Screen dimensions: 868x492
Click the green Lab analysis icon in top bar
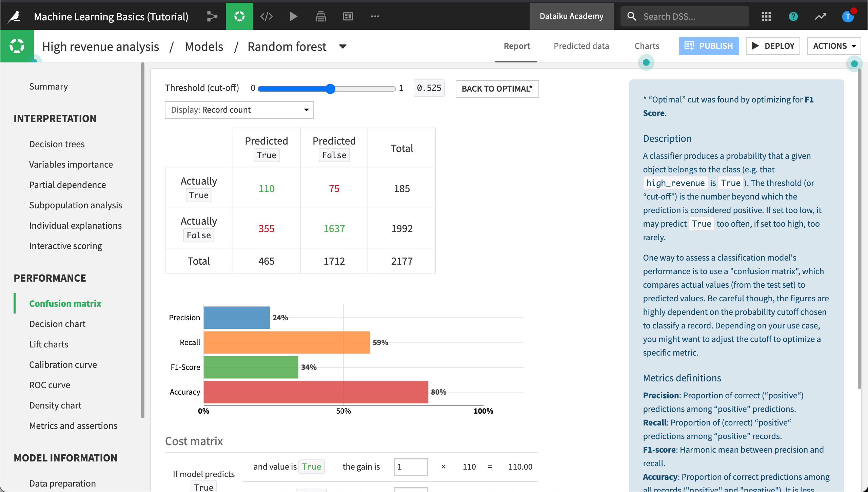tap(239, 16)
